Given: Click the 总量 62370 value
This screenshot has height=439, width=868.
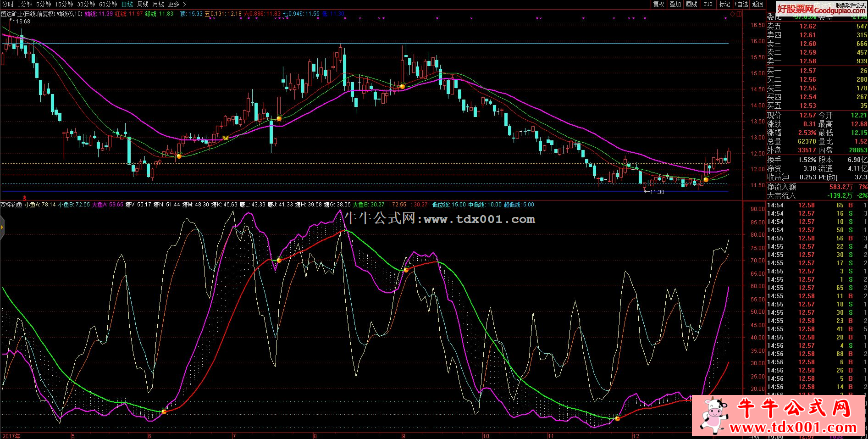Looking at the screenshot, I should pos(807,141).
